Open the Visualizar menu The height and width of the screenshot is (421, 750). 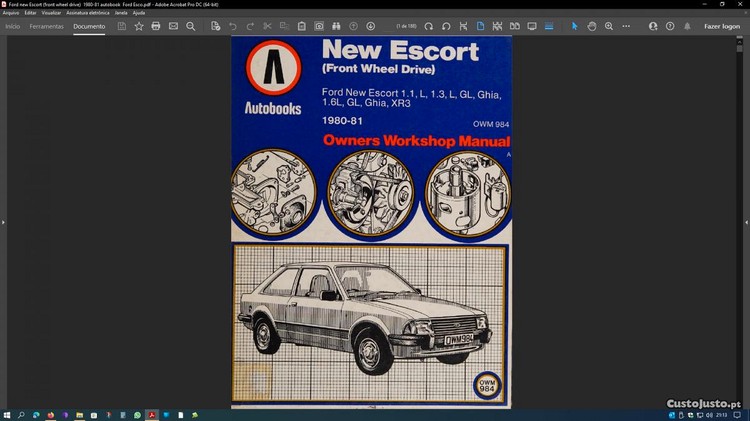coord(51,12)
